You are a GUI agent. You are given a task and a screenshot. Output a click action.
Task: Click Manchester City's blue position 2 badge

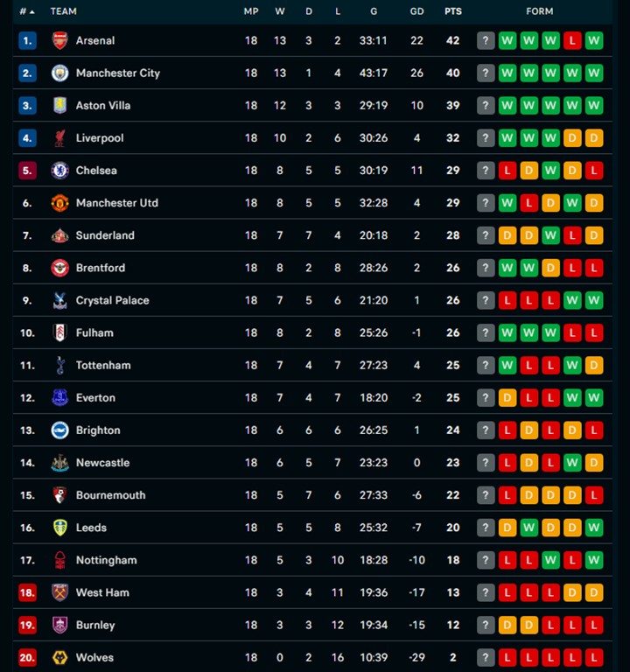(x=27, y=73)
